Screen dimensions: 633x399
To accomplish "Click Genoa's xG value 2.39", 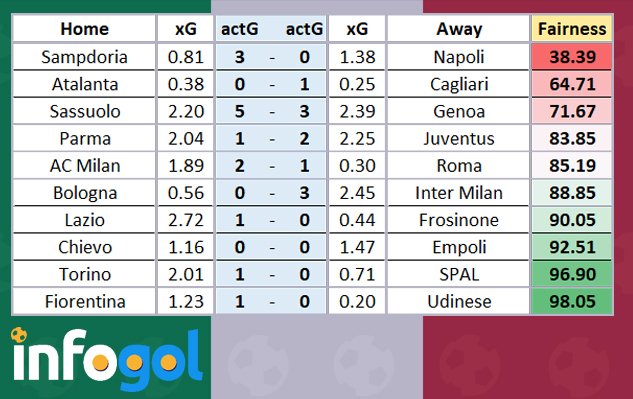I will [x=357, y=111].
